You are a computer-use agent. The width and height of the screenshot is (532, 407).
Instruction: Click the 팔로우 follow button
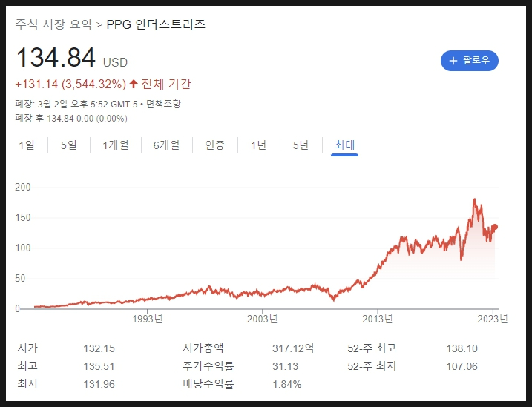point(469,61)
